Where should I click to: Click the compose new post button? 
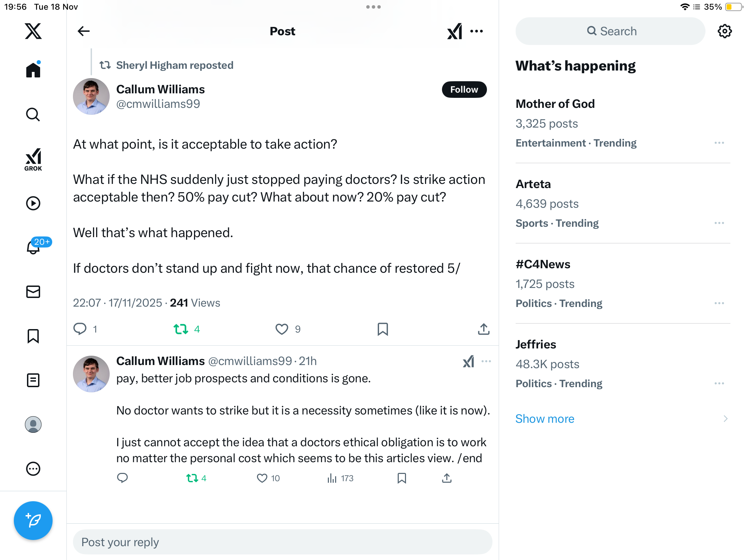[x=33, y=520]
